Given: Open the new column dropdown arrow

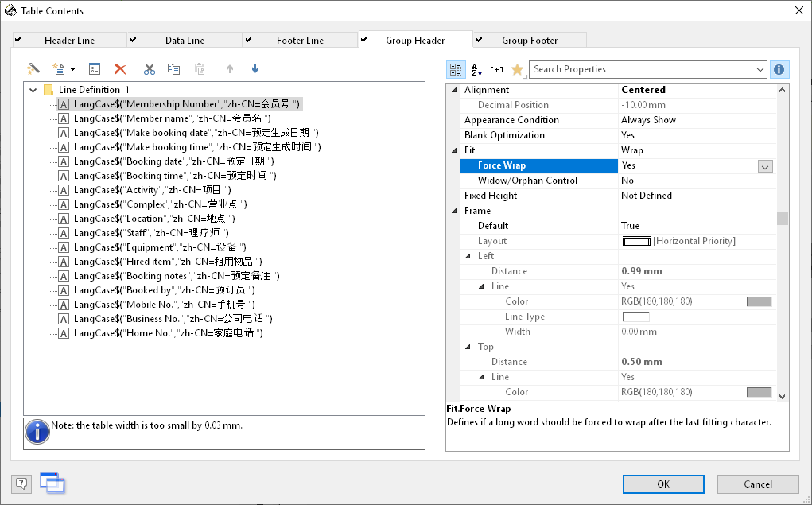Looking at the screenshot, I should [x=72, y=69].
